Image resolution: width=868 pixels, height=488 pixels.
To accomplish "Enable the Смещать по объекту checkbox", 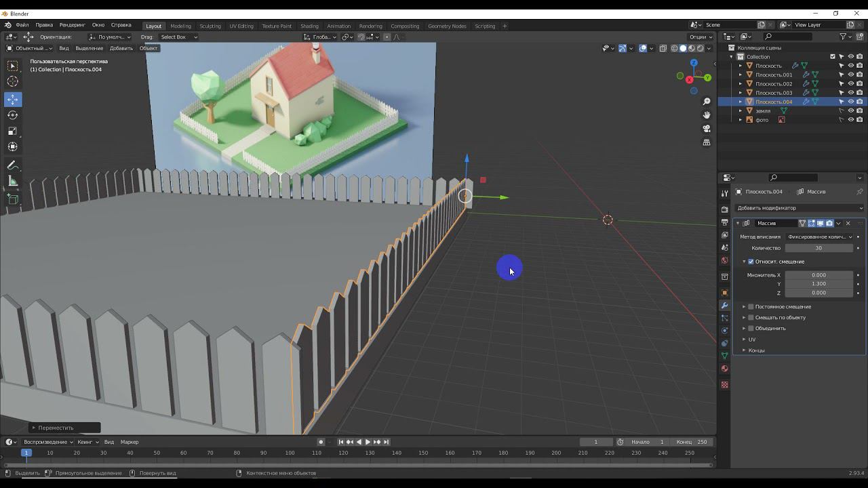I will pyautogui.click(x=751, y=318).
